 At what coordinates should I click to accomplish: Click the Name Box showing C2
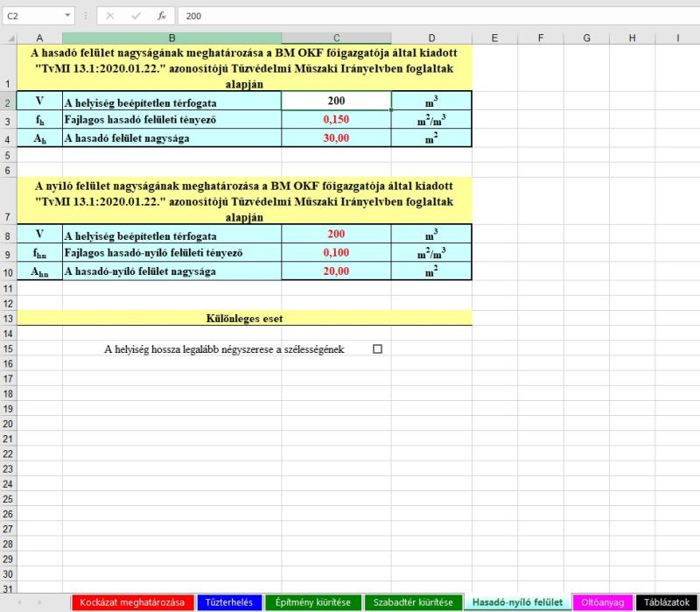tap(38, 16)
